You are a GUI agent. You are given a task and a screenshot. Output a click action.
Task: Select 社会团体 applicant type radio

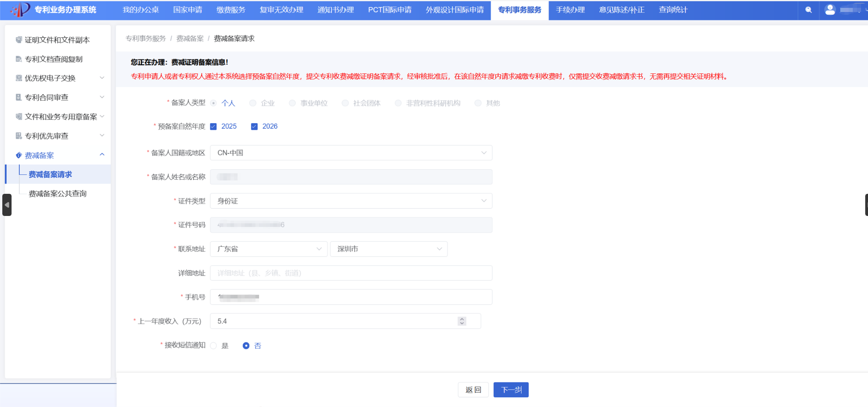[345, 103]
